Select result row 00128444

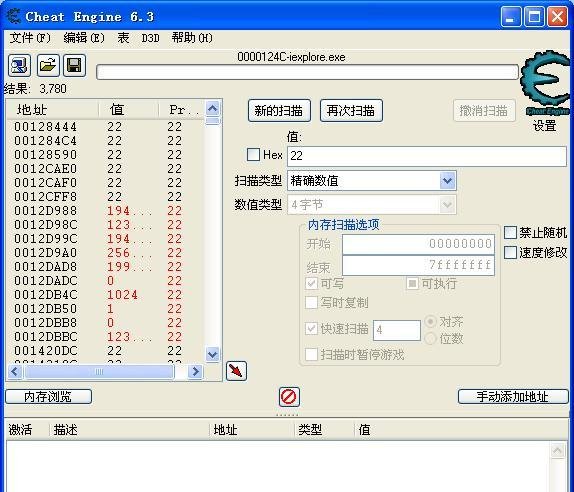click(105, 127)
